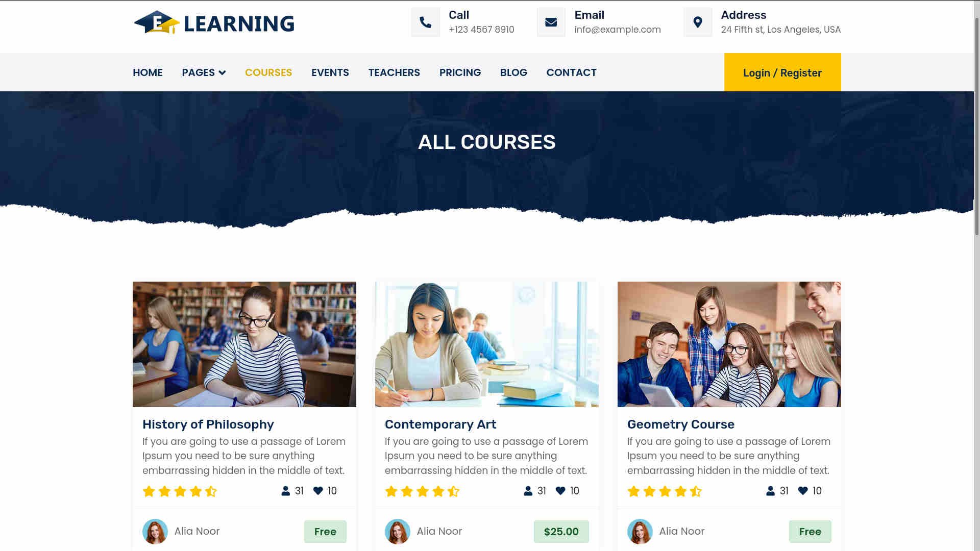Expand the Pages dropdown menu
The image size is (980, 551).
pyautogui.click(x=204, y=72)
